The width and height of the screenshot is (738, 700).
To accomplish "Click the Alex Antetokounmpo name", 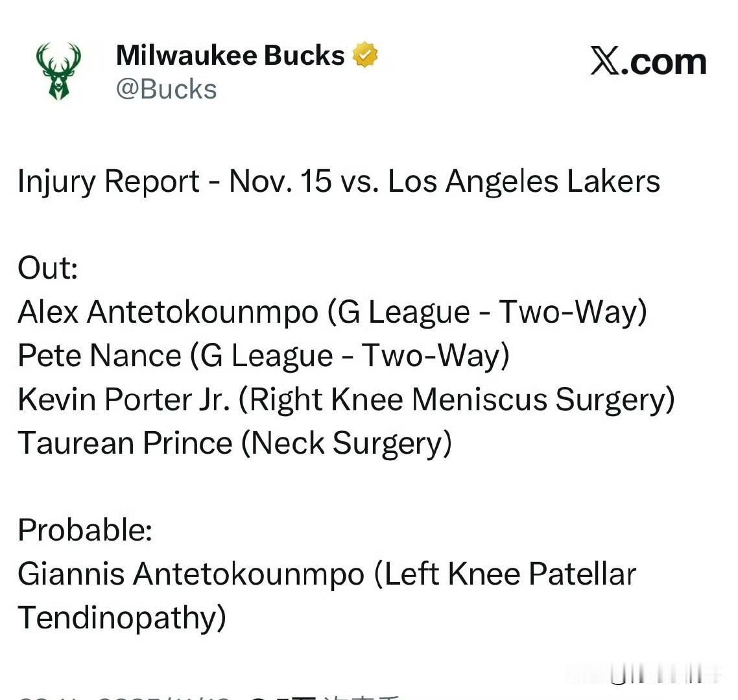I will coord(168,312).
